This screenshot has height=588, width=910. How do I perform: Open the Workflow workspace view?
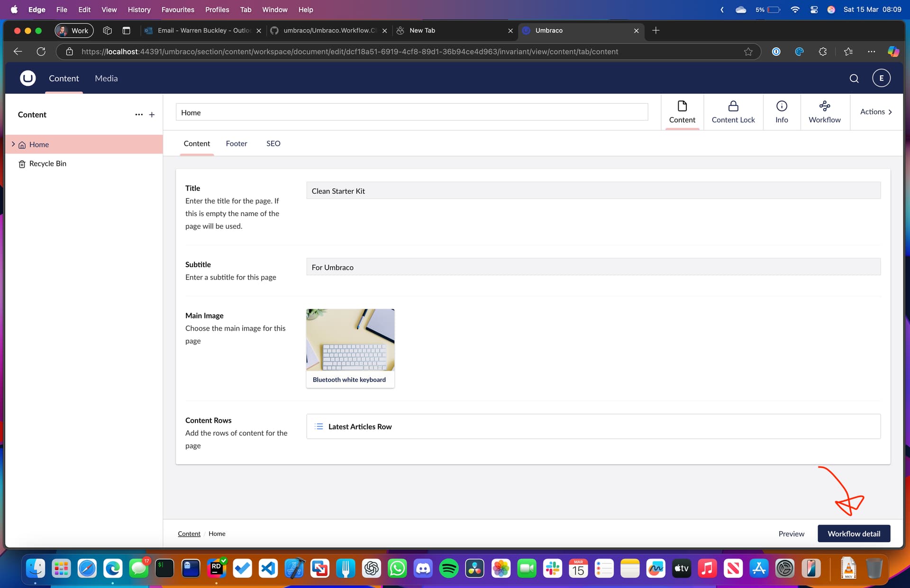[825, 112]
